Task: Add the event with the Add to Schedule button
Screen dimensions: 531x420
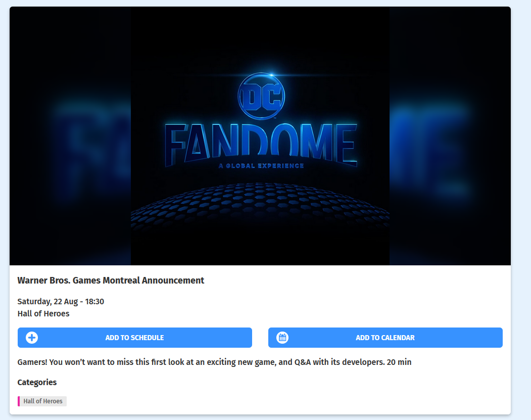Action: pyautogui.click(x=135, y=338)
